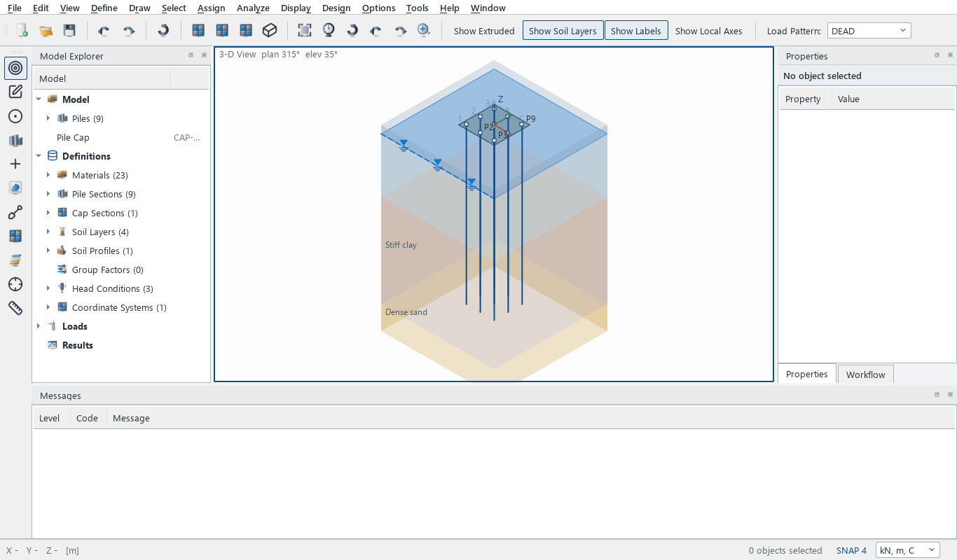
Task: Expand the Materials (23) tree node
Action: (48, 175)
